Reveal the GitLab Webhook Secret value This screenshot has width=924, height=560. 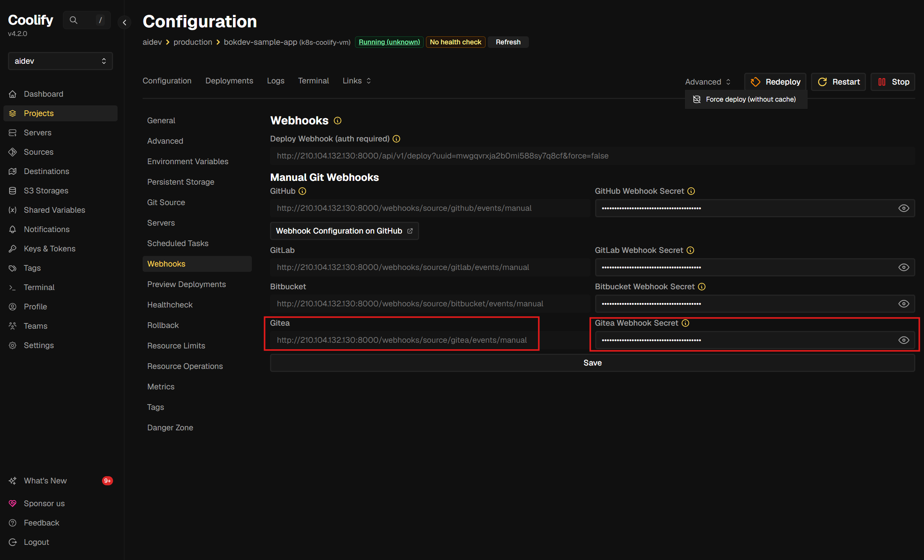pyautogui.click(x=904, y=267)
